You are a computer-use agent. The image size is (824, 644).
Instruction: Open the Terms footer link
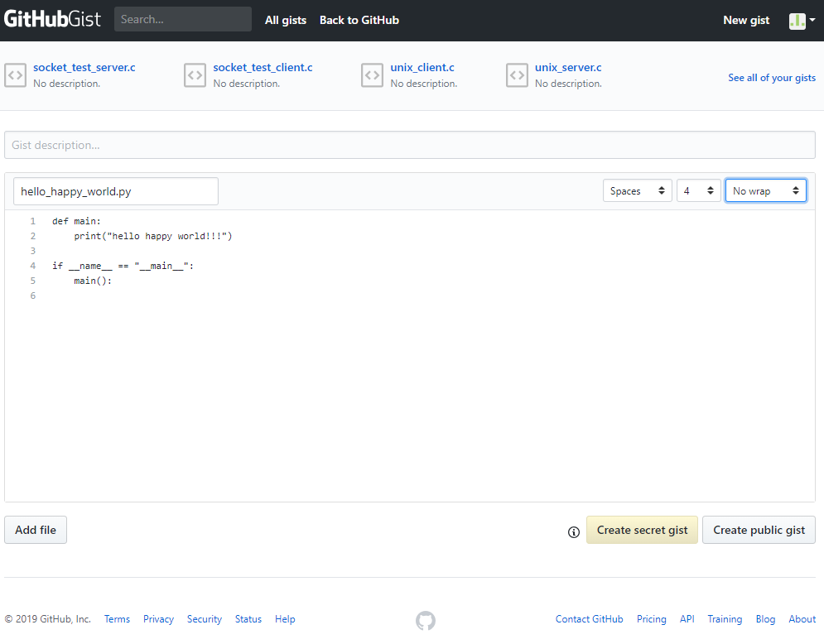tap(117, 619)
